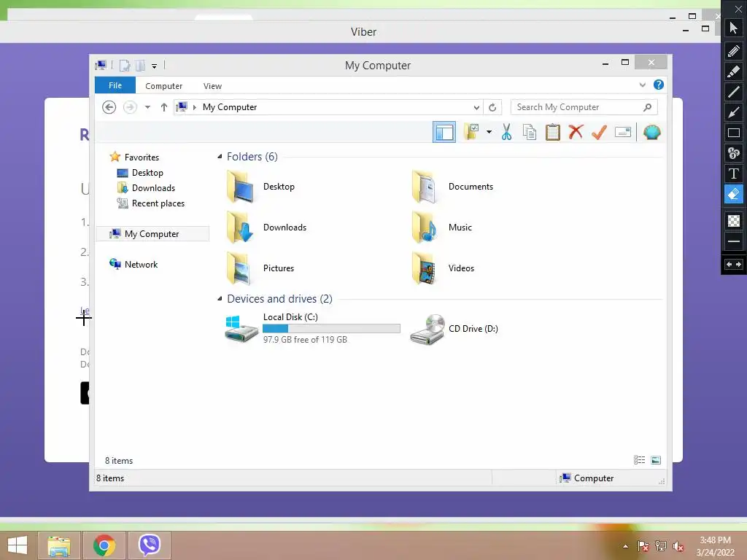
Task: Expand breadcrumb arrow before My Computer
Action: tap(194, 107)
